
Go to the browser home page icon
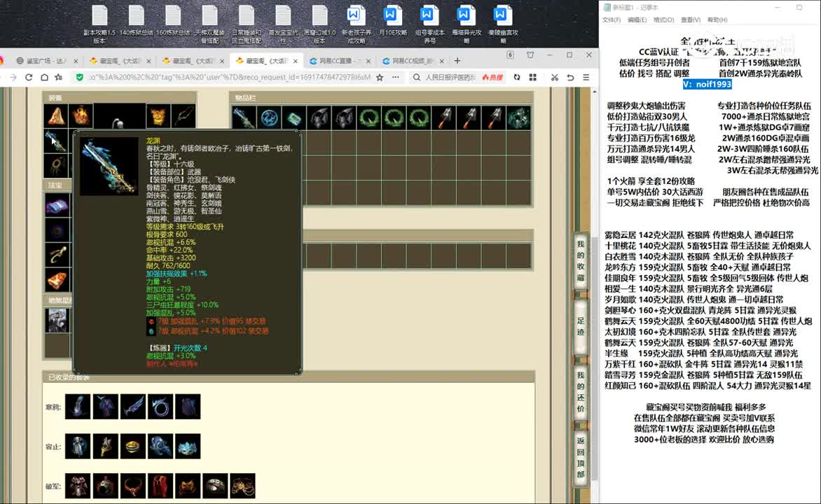click(45, 78)
